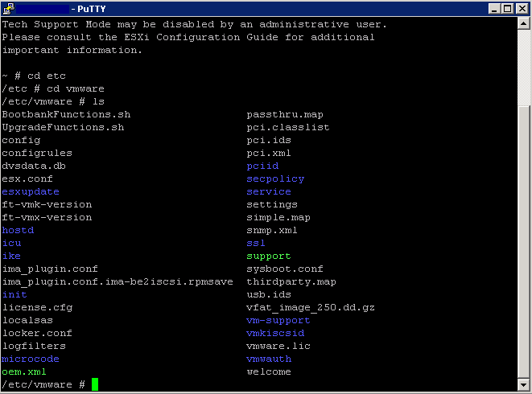Click the configrules entry
The image size is (532, 394).
coord(37,154)
